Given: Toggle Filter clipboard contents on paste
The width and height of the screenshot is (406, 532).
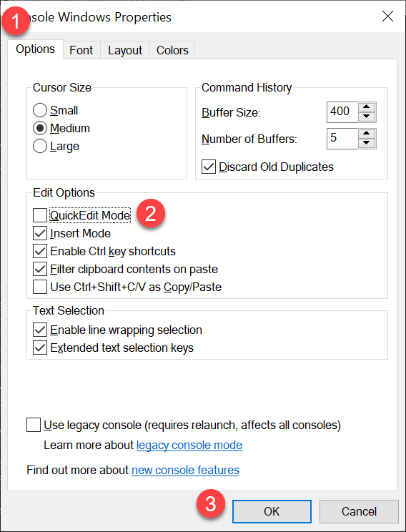Looking at the screenshot, I should pos(40,269).
